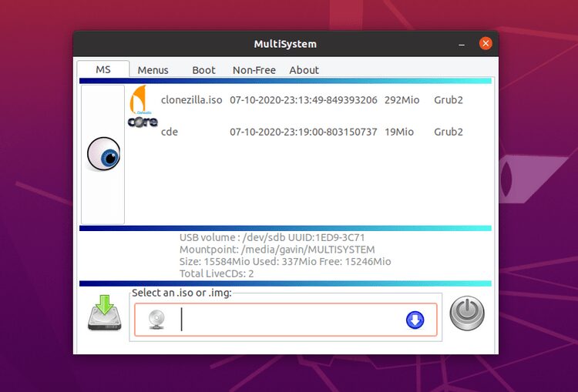Switch to the Non-Free tab
The width and height of the screenshot is (578, 392).
click(254, 70)
